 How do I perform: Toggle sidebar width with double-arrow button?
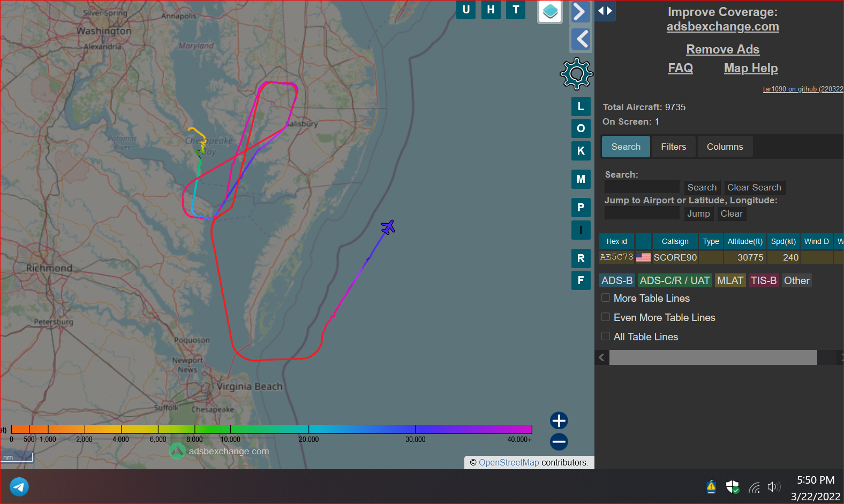[x=605, y=11]
